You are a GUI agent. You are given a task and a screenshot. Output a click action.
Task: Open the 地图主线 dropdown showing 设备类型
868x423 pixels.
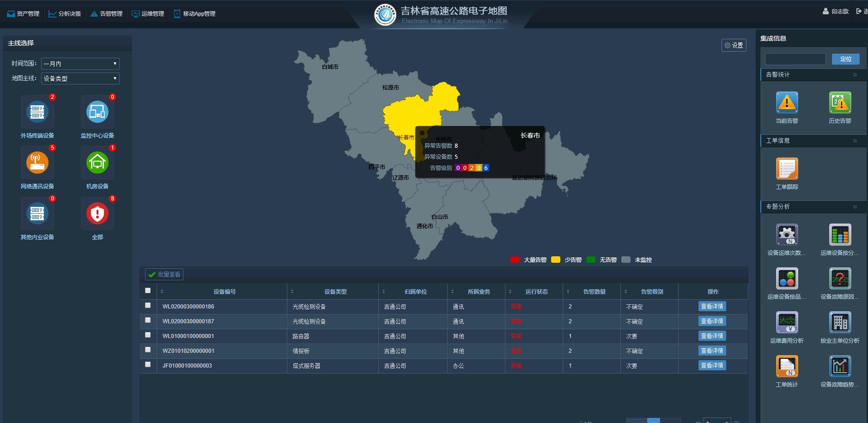click(80, 79)
